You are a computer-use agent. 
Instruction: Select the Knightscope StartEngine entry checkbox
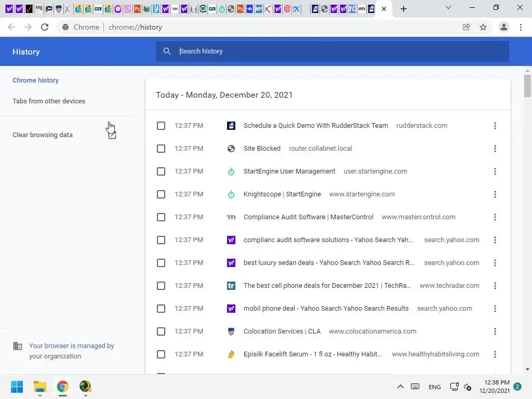(161, 194)
